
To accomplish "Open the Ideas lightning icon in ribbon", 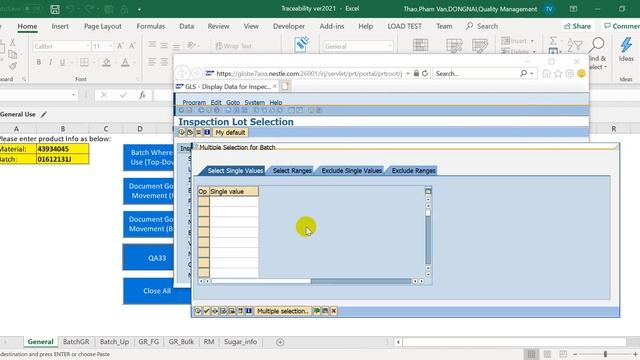I will point(626,49).
